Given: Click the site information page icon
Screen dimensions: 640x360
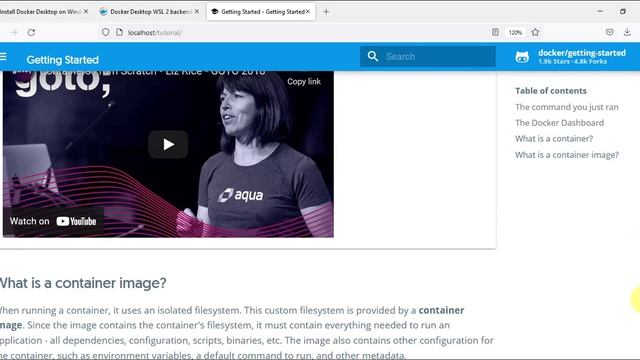Looking at the screenshot, I should click(x=119, y=32).
